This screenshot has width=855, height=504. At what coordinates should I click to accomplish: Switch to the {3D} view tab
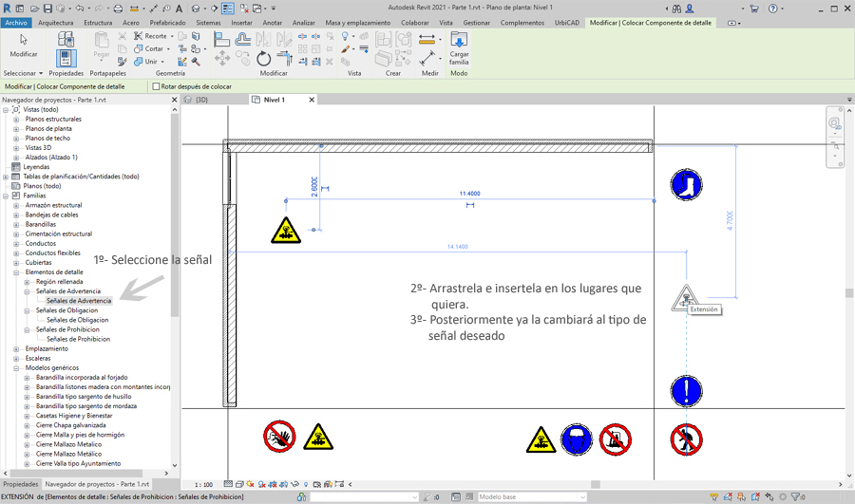(201, 100)
